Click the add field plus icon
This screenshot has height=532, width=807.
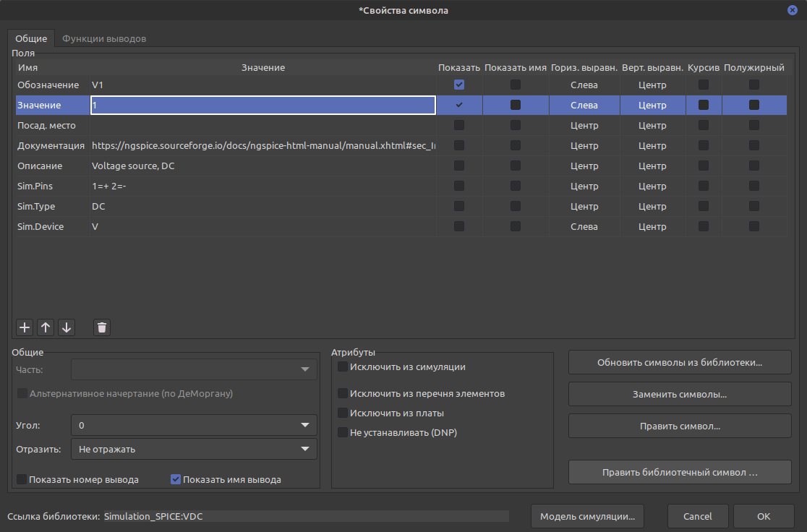(x=25, y=327)
